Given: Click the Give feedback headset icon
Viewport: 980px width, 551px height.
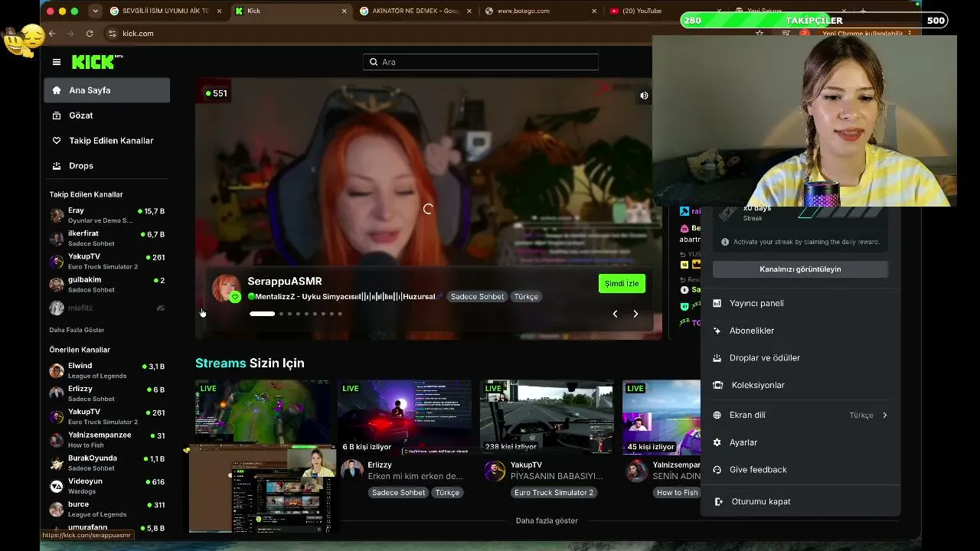Looking at the screenshot, I should point(717,470).
